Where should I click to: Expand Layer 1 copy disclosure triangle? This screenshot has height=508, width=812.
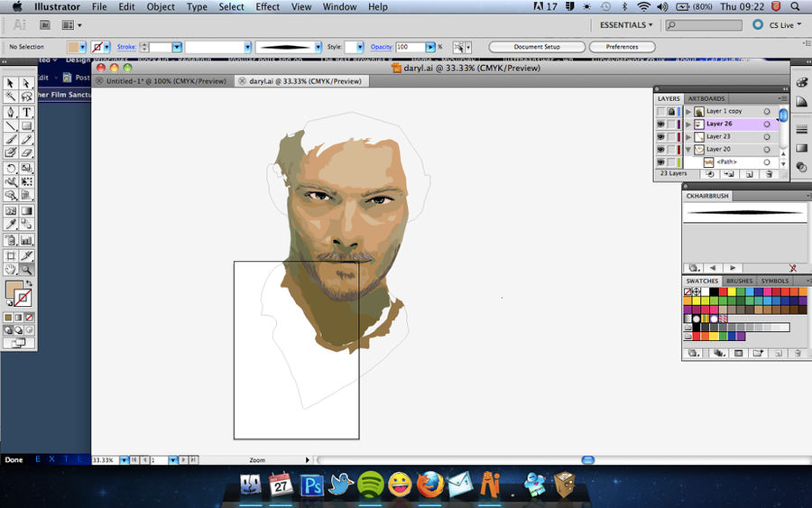coord(688,111)
